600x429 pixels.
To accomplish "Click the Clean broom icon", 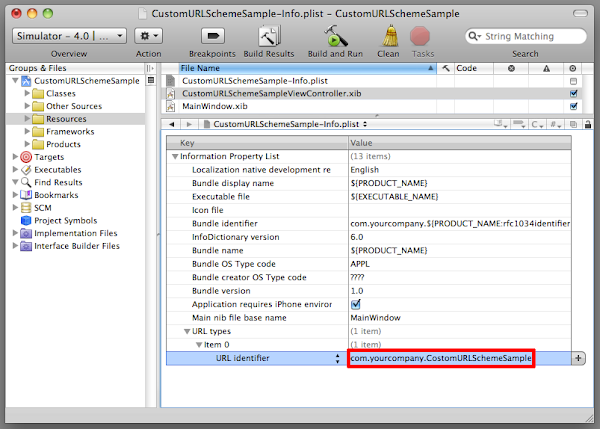I will pos(390,36).
